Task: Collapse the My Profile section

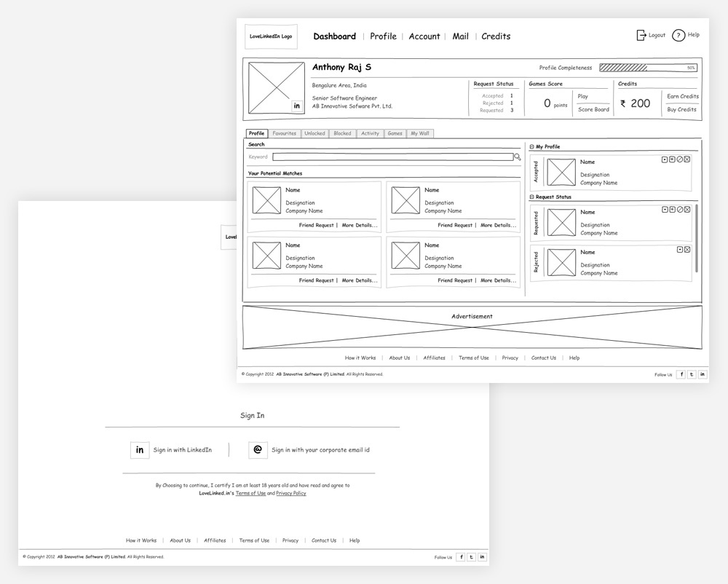Action: (531, 146)
